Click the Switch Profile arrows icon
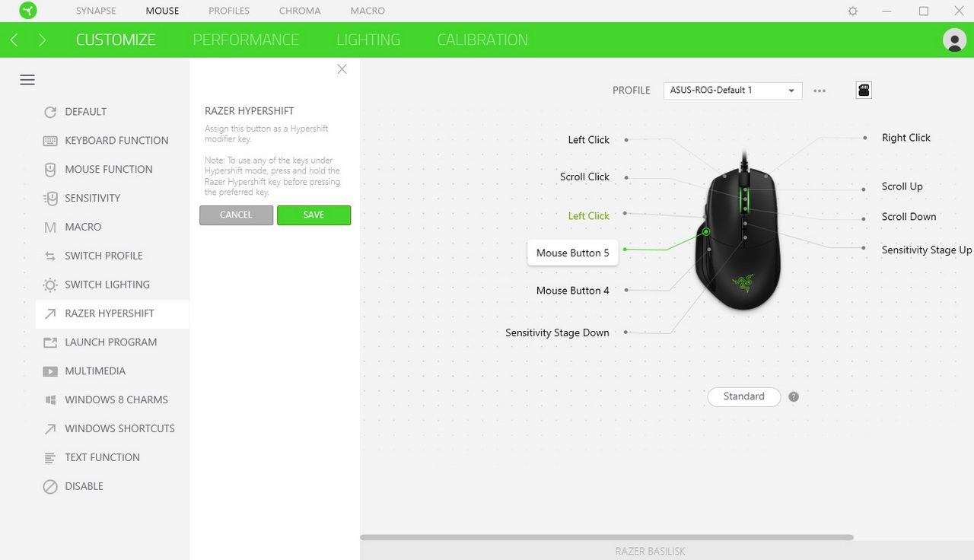The height and width of the screenshot is (560, 974). [50, 256]
